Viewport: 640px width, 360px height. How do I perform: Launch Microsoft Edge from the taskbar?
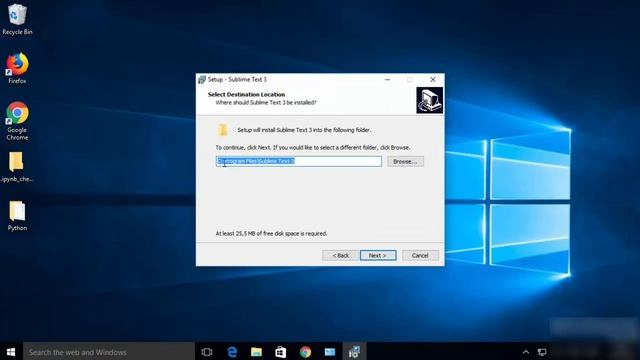(x=232, y=352)
